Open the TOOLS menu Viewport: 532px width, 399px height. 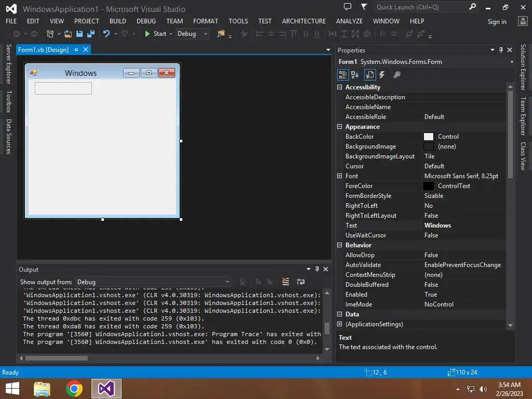pos(238,21)
